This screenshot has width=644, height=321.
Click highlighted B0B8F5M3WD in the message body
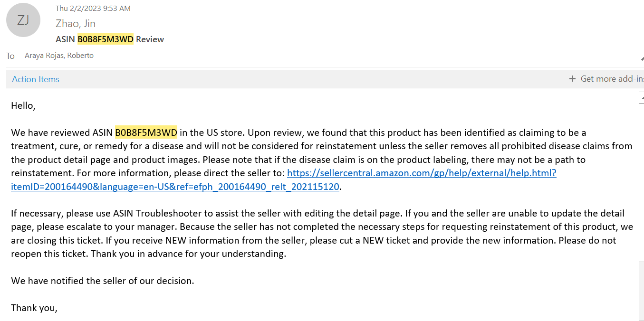tap(146, 132)
